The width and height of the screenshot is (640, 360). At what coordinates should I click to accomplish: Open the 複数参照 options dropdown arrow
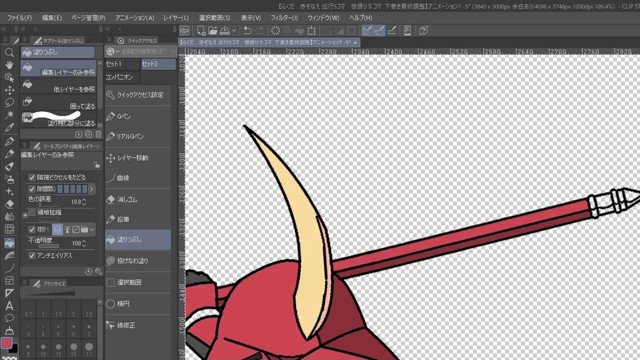pos(92,229)
